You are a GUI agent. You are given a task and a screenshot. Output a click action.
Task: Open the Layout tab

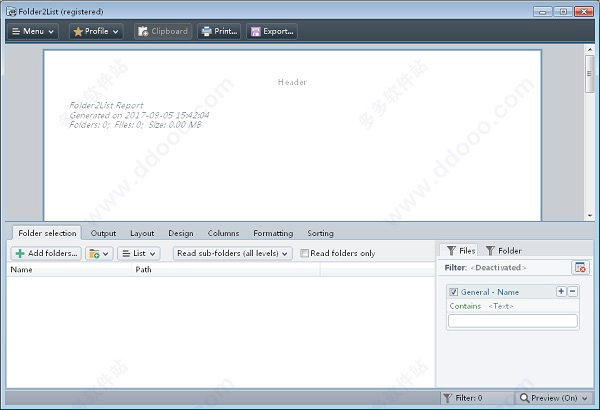pos(142,233)
